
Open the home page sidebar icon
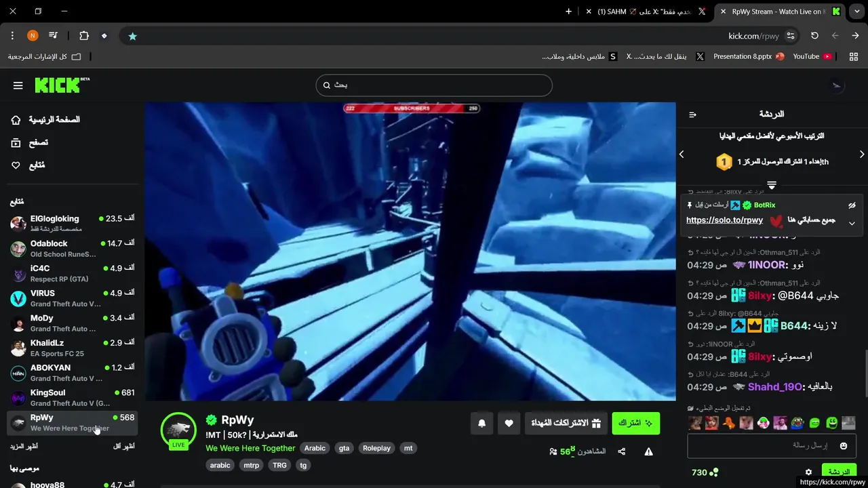coord(16,120)
